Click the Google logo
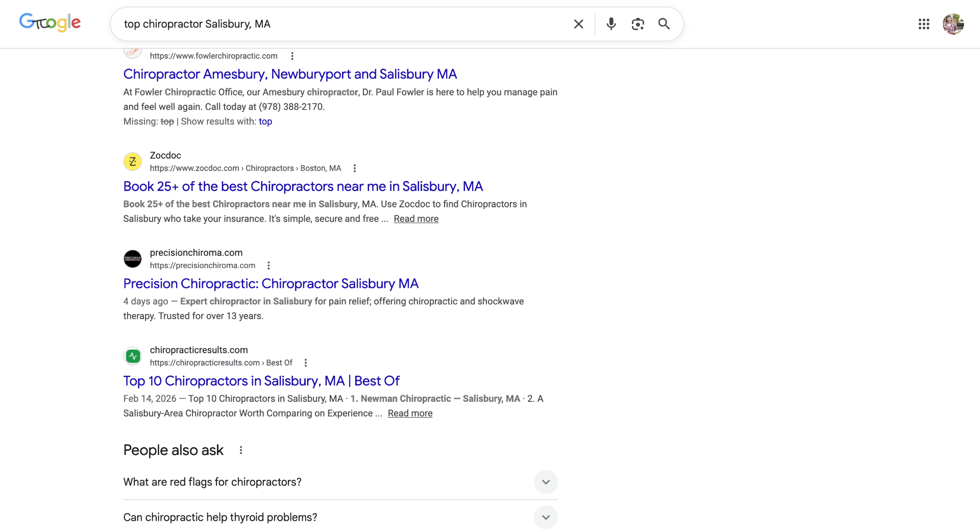980x531 pixels. tap(50, 22)
